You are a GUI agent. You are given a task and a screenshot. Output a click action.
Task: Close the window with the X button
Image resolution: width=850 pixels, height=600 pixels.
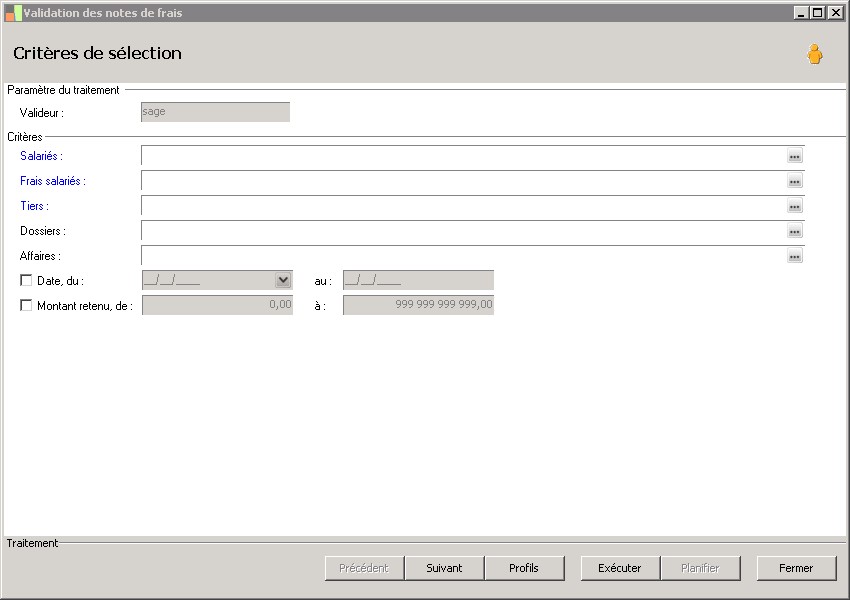point(835,12)
